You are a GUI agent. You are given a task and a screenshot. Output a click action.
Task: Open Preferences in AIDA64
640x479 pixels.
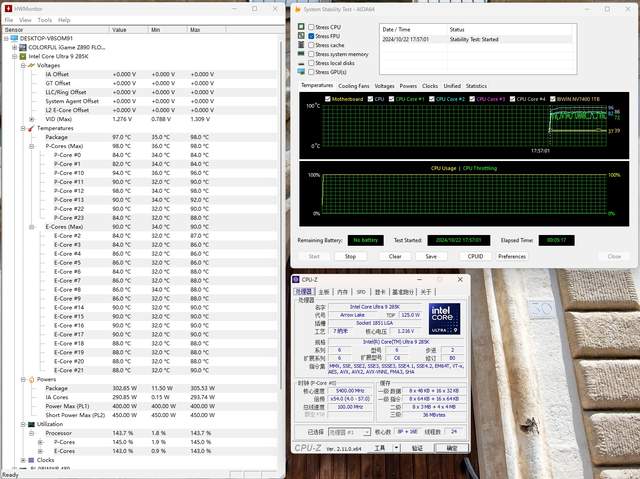(x=512, y=256)
